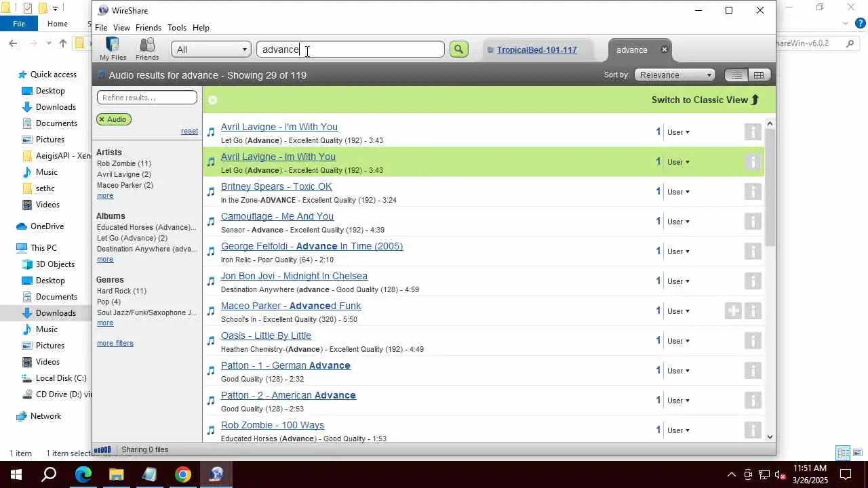Screen dimensions: 868x488
Task: Show info for Jon Bon Jovi result
Action: tap(752, 281)
